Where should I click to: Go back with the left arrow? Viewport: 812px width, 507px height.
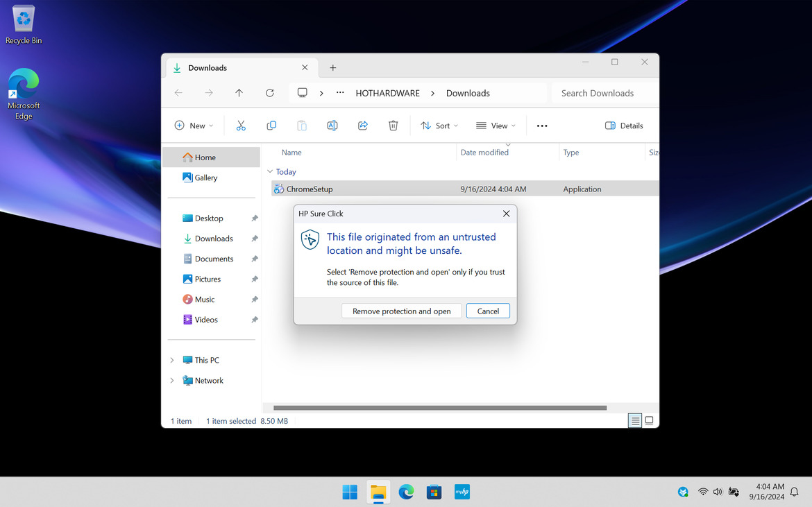(178, 93)
